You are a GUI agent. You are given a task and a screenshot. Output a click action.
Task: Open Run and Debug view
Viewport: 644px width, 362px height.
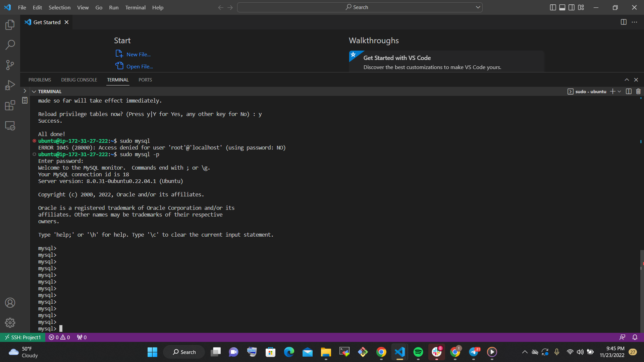tap(10, 85)
